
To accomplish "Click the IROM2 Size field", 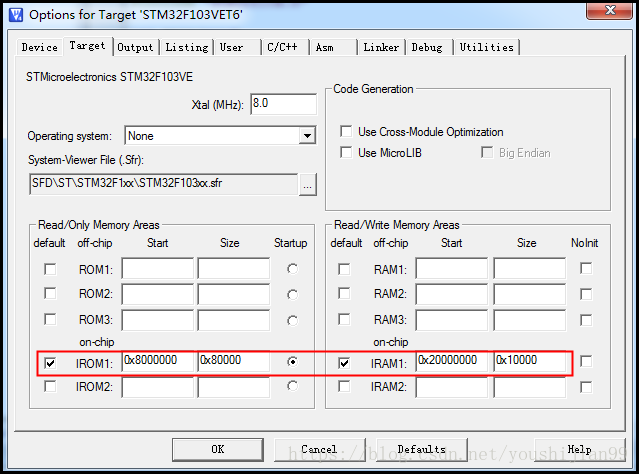I will 234,387.
